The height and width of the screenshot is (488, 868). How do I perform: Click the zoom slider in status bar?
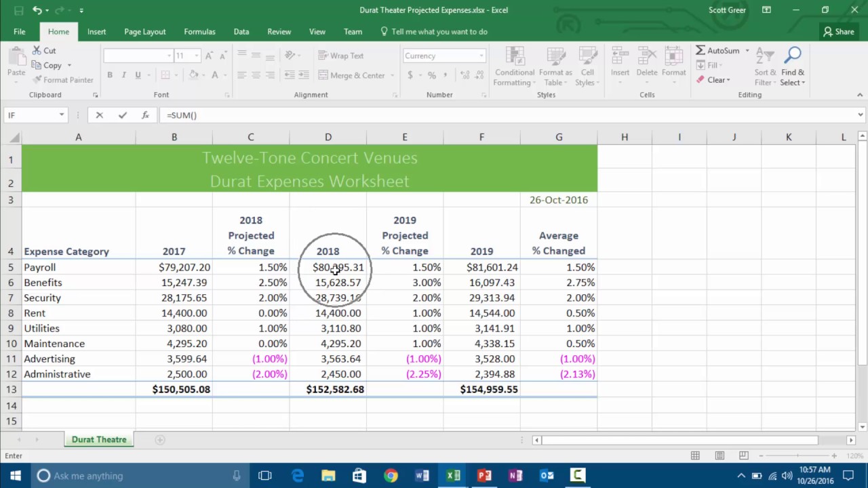[x=797, y=455]
